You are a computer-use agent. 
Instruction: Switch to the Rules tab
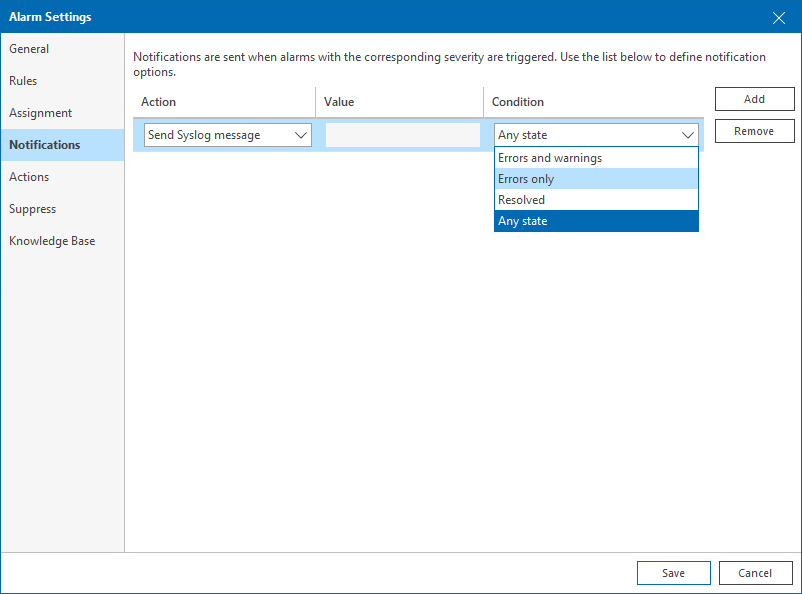pyautogui.click(x=23, y=81)
